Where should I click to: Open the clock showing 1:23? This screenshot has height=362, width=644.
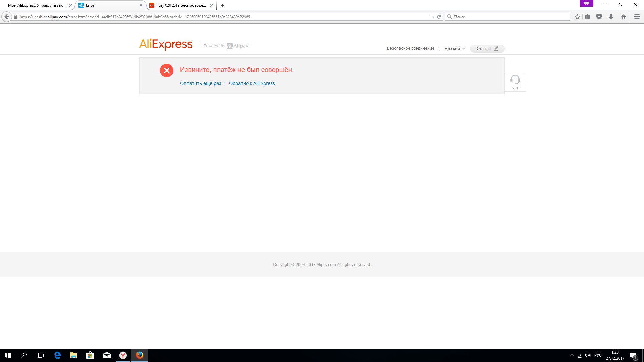[615, 355]
